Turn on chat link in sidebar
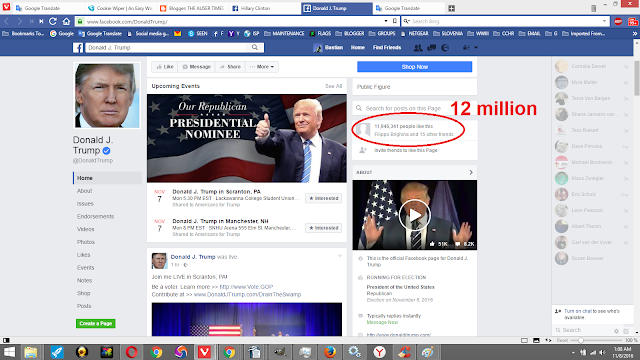This screenshot has height=360, width=640. [578, 311]
